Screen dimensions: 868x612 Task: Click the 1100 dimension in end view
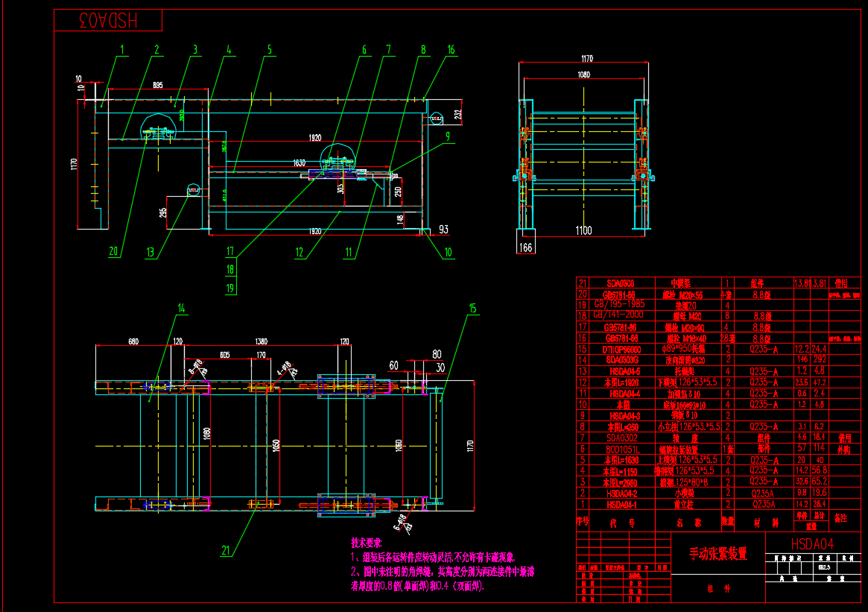(583, 231)
